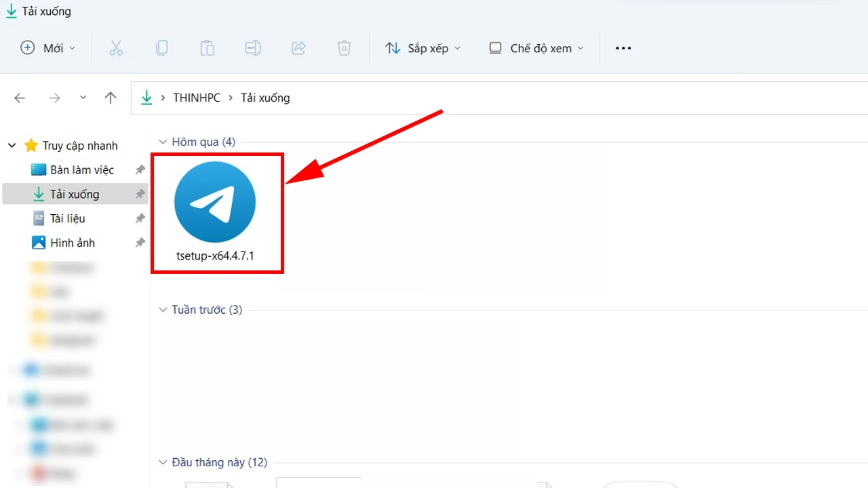Go up one folder level with the up arrow
The image size is (868, 488).
(110, 98)
